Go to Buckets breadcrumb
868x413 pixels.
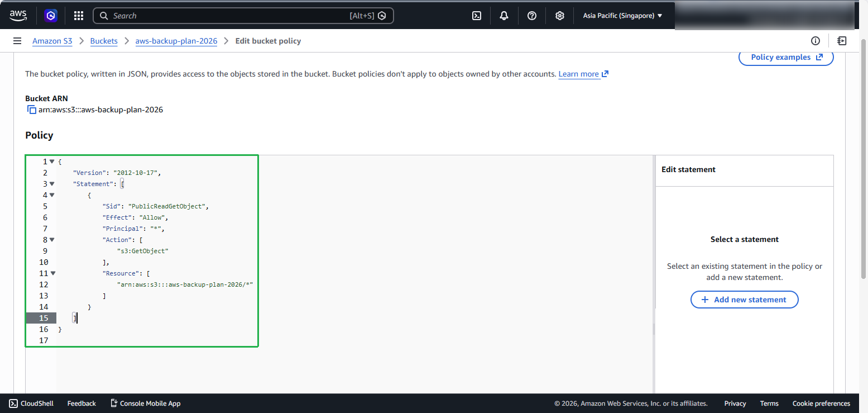104,41
